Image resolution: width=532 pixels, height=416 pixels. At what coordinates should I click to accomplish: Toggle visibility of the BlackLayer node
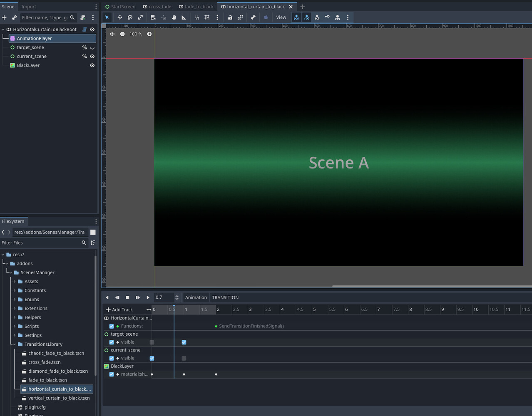pyautogui.click(x=92, y=65)
